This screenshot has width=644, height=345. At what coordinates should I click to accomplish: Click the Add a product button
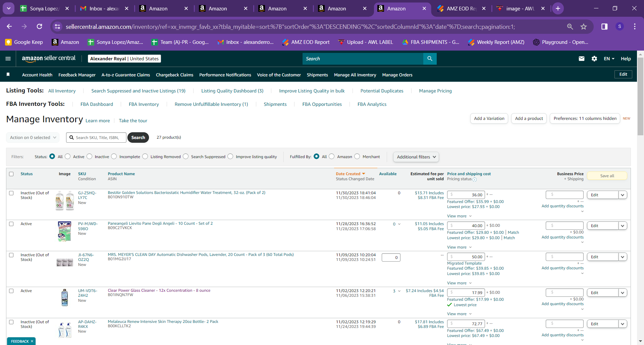click(529, 118)
